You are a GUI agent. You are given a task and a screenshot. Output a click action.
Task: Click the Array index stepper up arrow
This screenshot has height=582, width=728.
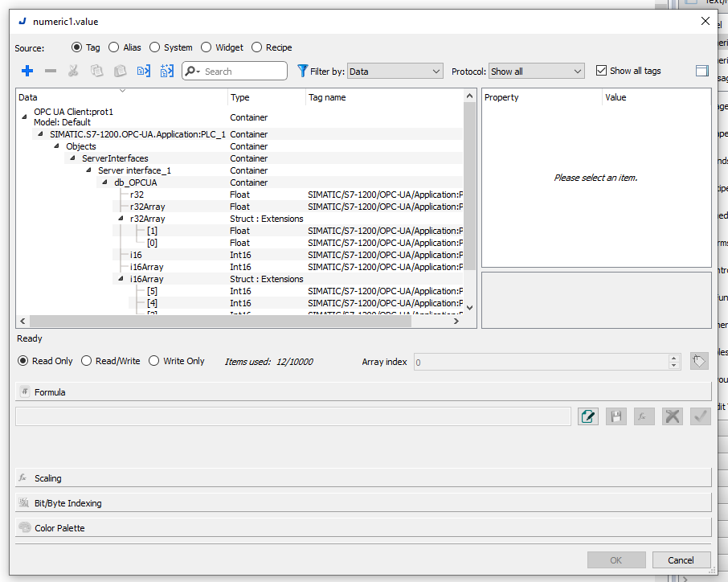673,358
